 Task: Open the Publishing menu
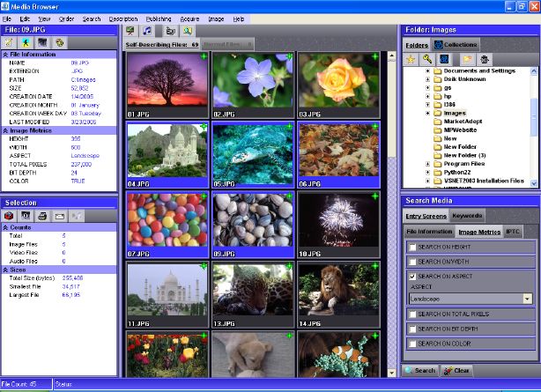[159, 18]
